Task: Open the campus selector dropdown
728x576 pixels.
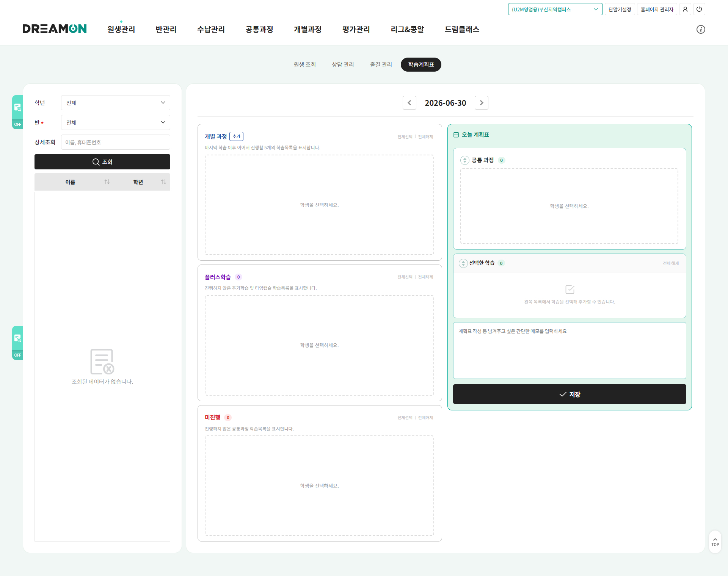Action: click(x=555, y=9)
